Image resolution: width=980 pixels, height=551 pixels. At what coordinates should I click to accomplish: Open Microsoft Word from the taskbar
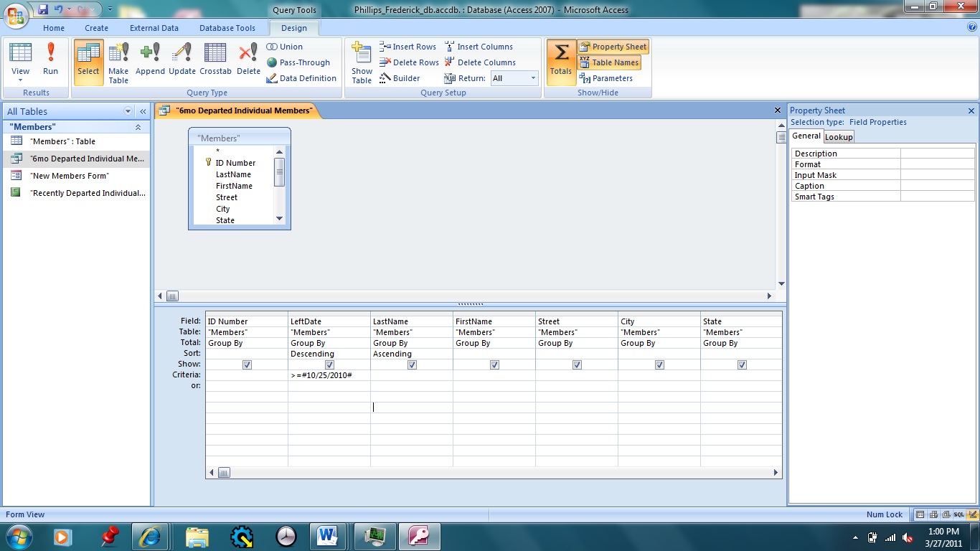[x=328, y=537]
